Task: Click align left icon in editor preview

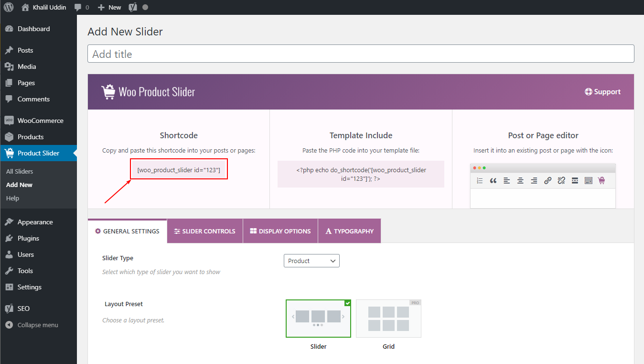Action: click(x=506, y=180)
